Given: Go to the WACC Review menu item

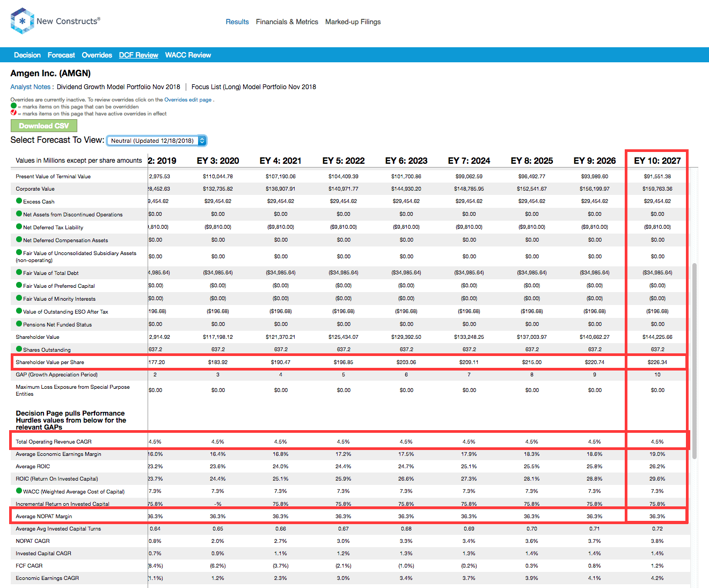Looking at the screenshot, I should (188, 55).
